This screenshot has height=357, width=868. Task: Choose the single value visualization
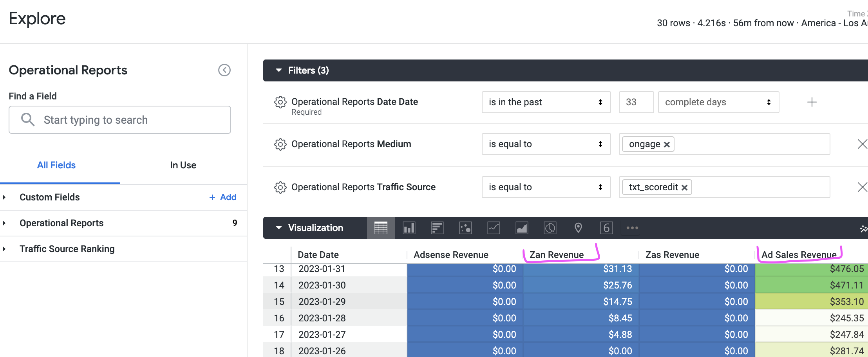coord(606,227)
